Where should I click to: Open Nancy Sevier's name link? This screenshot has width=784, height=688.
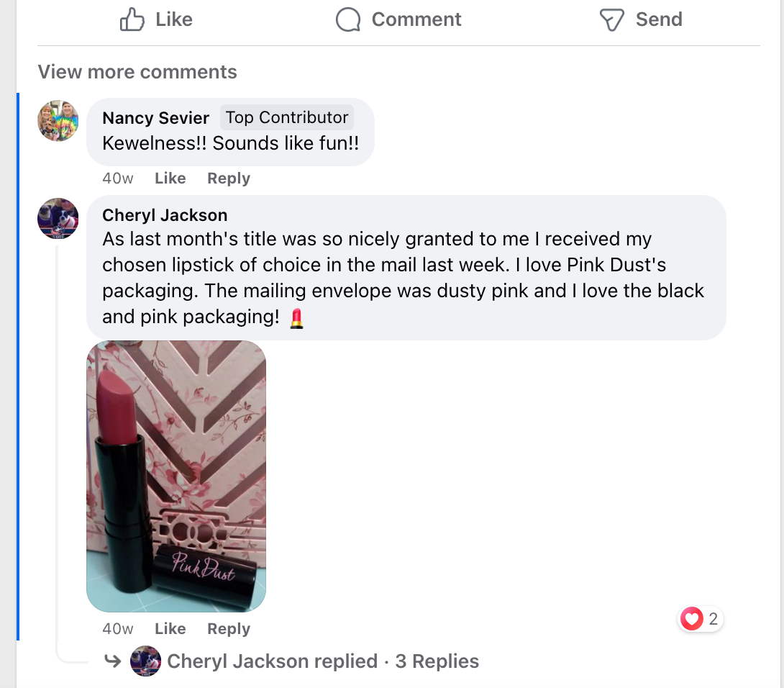[x=155, y=117]
